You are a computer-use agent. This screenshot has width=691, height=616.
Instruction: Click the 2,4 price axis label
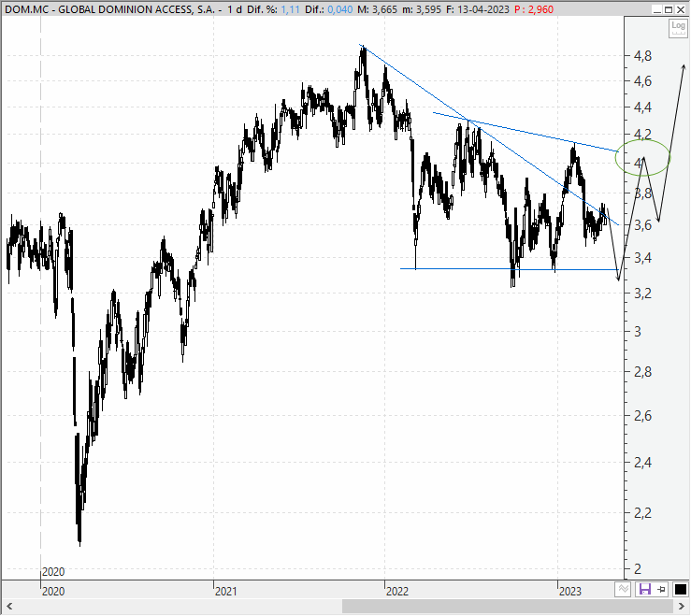[x=642, y=463]
